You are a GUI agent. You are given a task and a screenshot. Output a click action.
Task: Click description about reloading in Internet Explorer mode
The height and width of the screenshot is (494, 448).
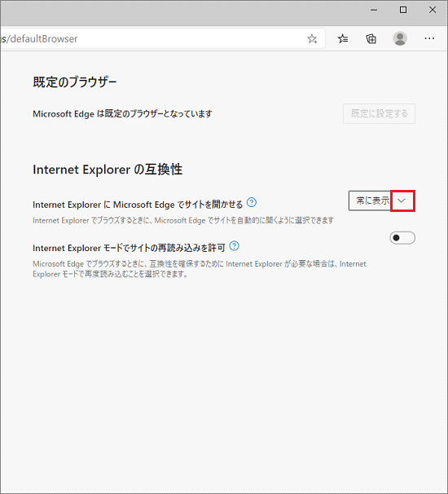click(x=200, y=269)
